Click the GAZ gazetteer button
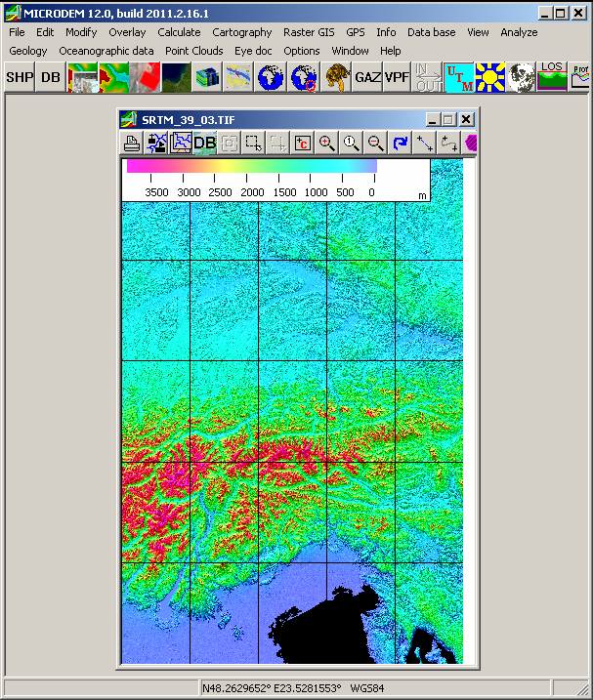The width and height of the screenshot is (593, 700). click(367, 77)
